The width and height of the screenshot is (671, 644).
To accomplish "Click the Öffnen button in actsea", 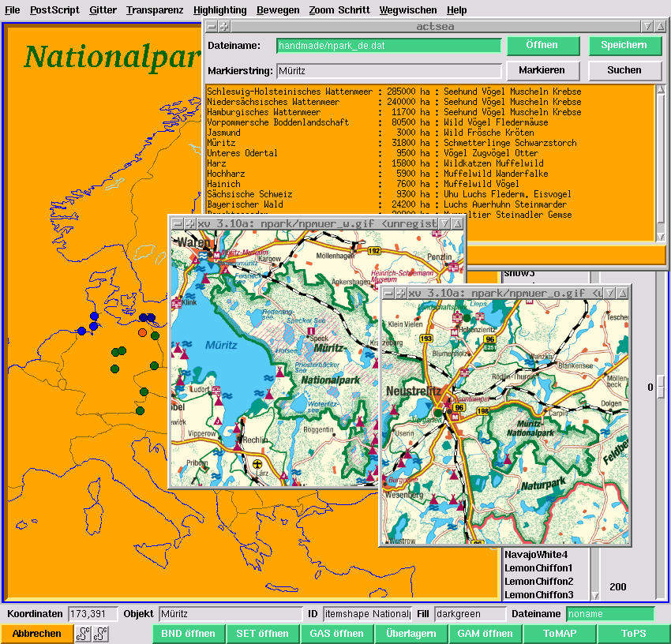I will click(x=542, y=45).
